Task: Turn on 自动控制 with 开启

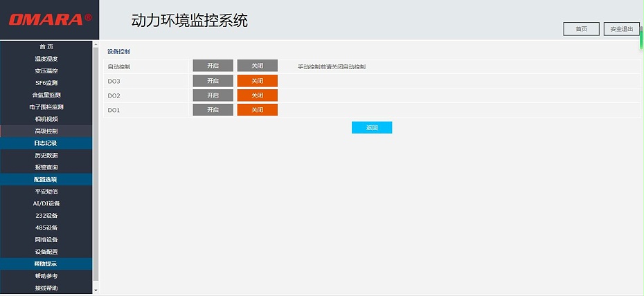Action: pyautogui.click(x=213, y=66)
